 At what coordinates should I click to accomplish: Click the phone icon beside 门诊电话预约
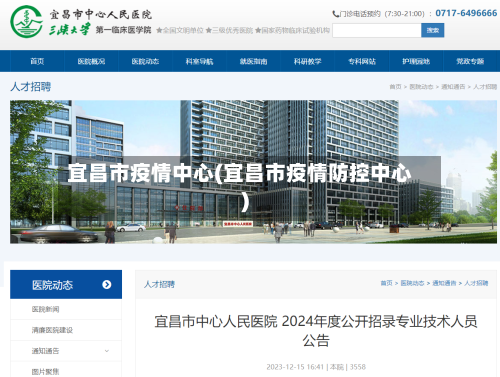(335, 14)
